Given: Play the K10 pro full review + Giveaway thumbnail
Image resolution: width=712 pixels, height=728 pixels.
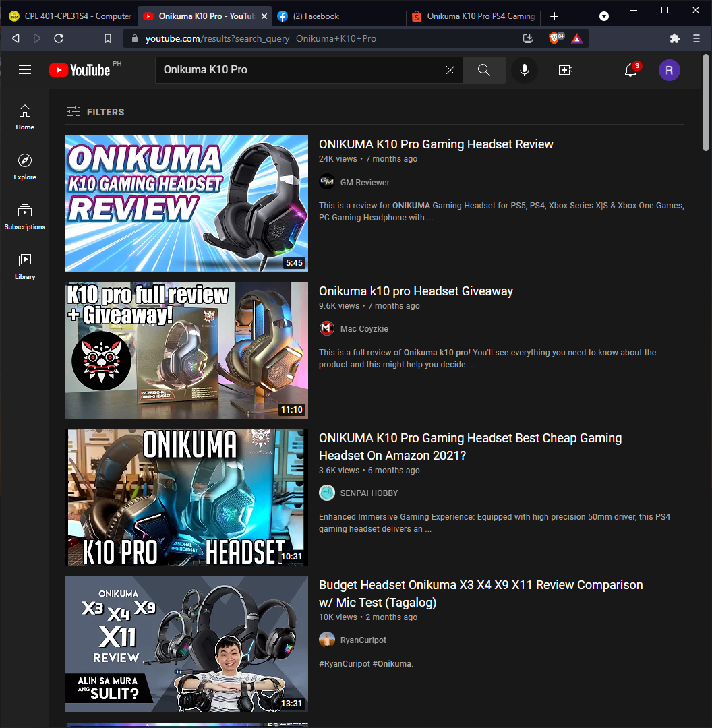Looking at the screenshot, I should point(187,351).
